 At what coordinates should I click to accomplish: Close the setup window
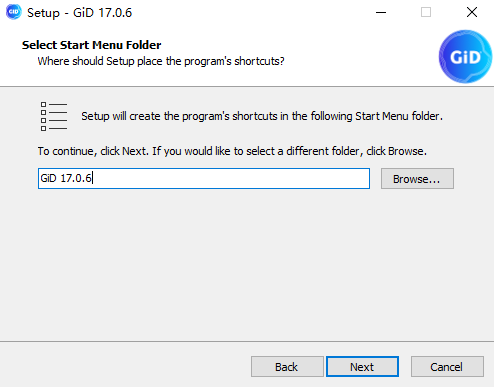tap(472, 13)
